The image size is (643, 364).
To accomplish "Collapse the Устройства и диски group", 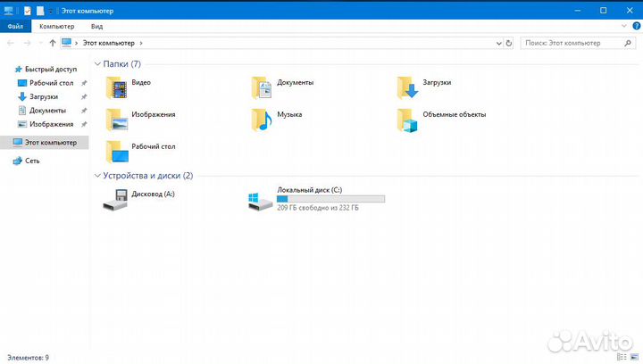I will tap(97, 176).
